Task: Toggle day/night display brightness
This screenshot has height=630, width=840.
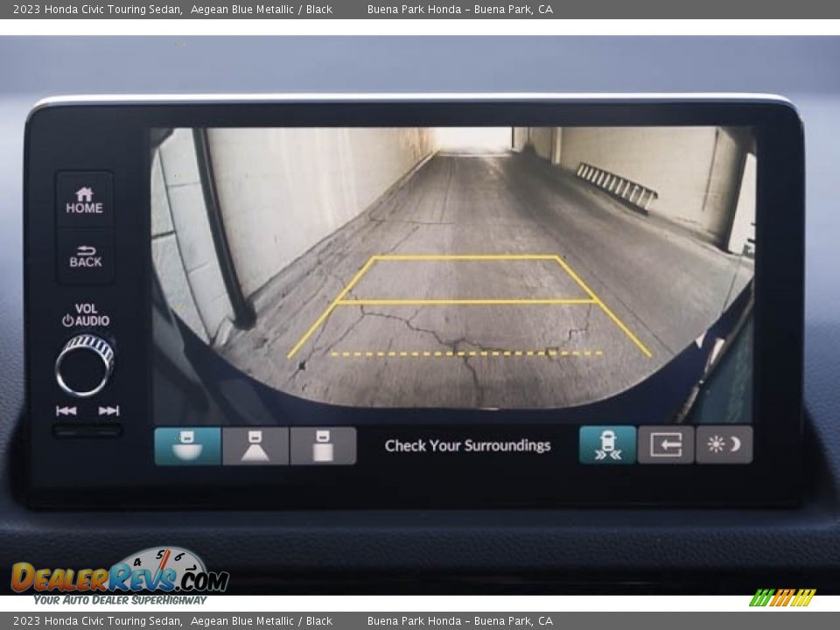Action: [724, 444]
